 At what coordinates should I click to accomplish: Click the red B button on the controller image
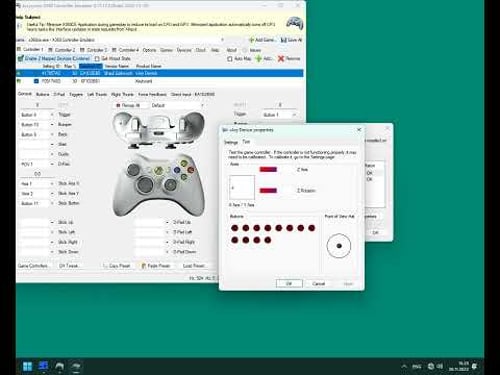pyautogui.click(x=191, y=169)
